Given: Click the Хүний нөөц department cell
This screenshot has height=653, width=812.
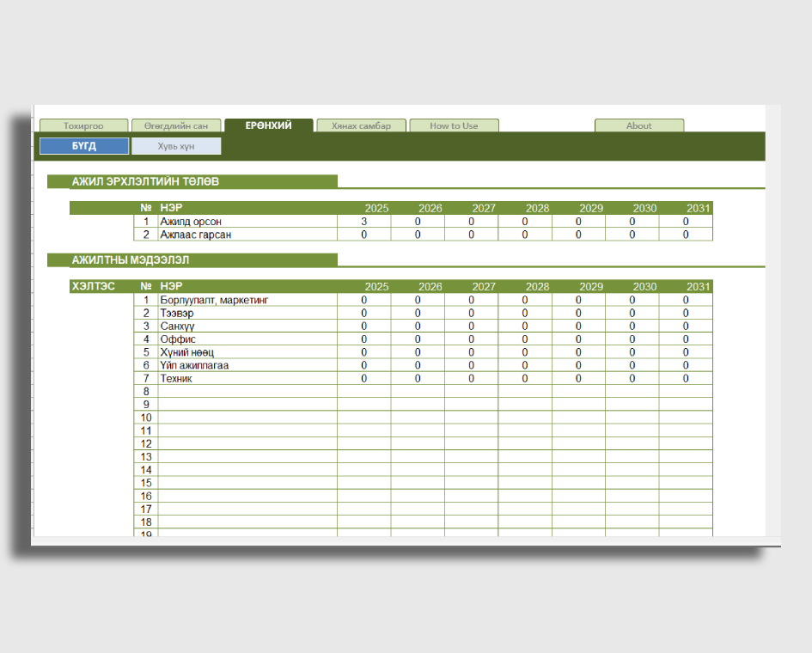Looking at the screenshot, I should click(x=247, y=352).
